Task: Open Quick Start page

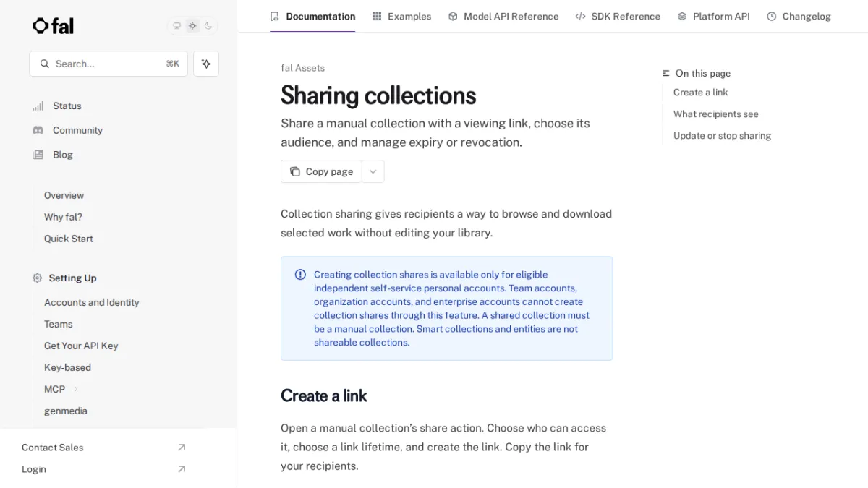Action: pyautogui.click(x=68, y=239)
